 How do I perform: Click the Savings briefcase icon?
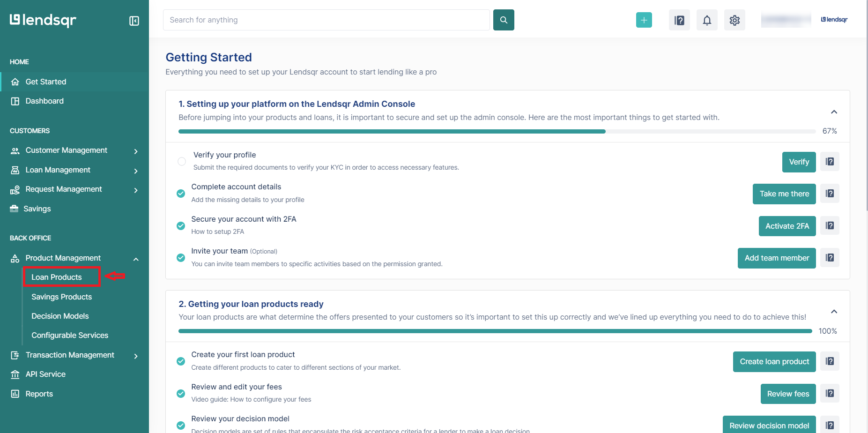(14, 209)
